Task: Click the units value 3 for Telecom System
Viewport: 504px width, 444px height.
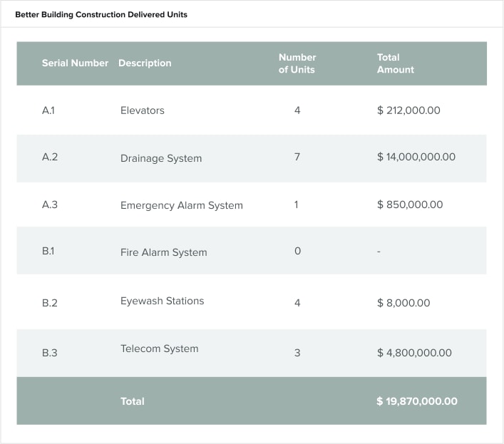Action: pyautogui.click(x=297, y=353)
